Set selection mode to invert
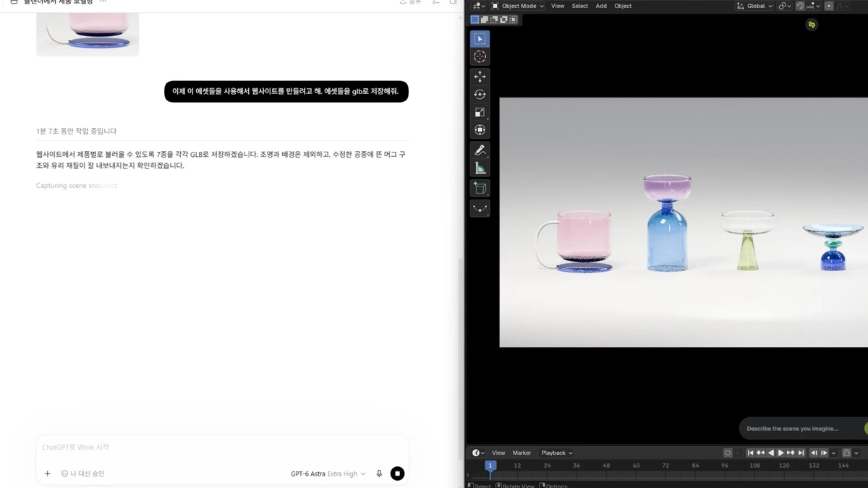Viewport: 868px width, 488px height. pos(503,20)
